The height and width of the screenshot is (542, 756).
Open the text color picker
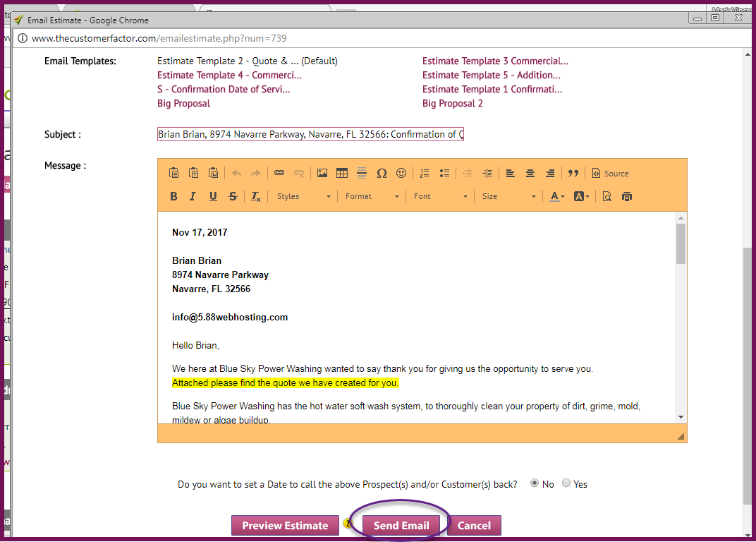(557, 196)
